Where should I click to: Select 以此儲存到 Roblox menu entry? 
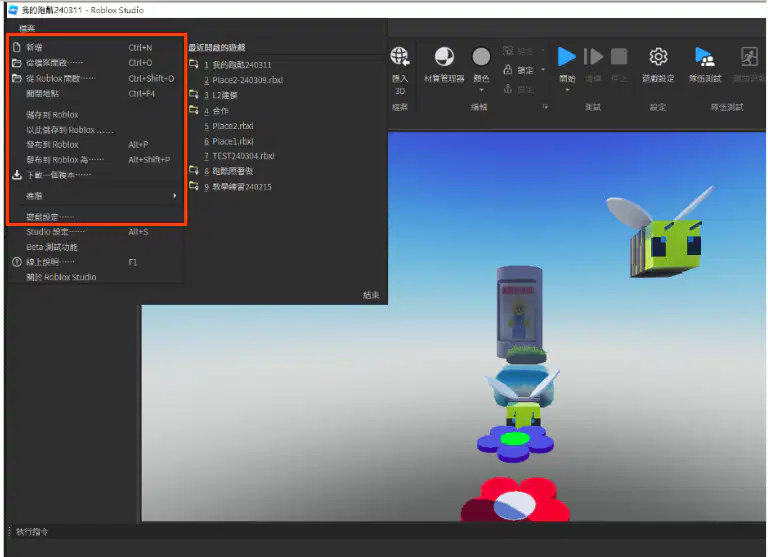click(x=96, y=130)
